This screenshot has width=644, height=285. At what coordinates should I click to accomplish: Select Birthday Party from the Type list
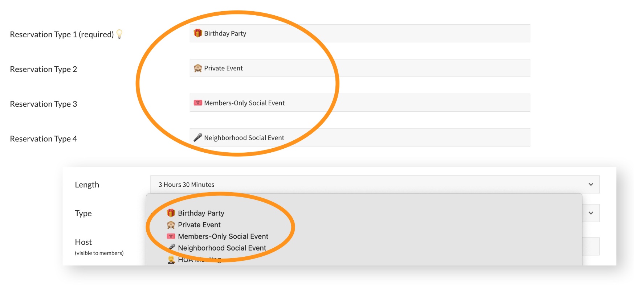coord(201,213)
